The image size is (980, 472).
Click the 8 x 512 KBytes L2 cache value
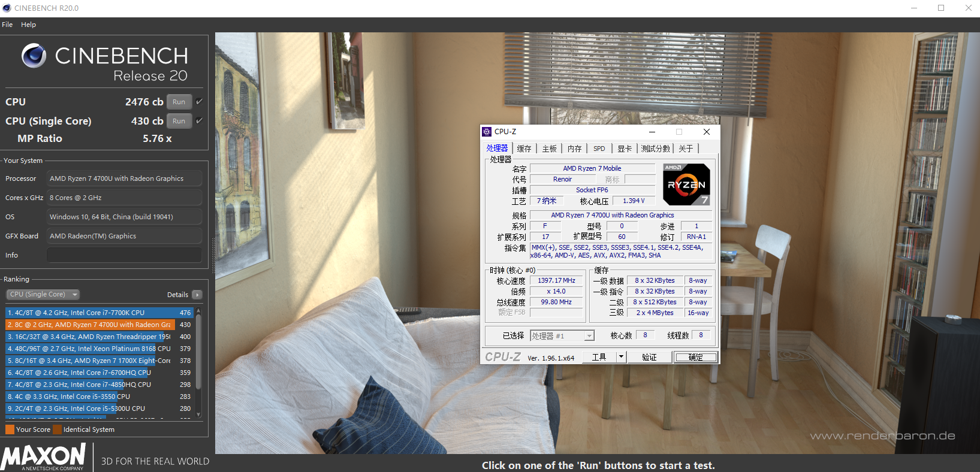(x=655, y=302)
